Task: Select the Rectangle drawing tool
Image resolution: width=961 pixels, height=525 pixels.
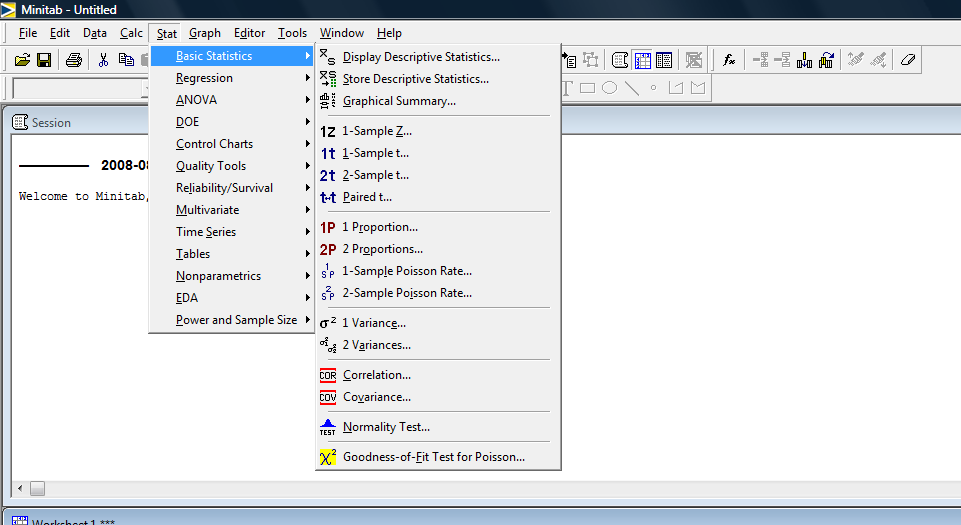Action: coord(588,88)
